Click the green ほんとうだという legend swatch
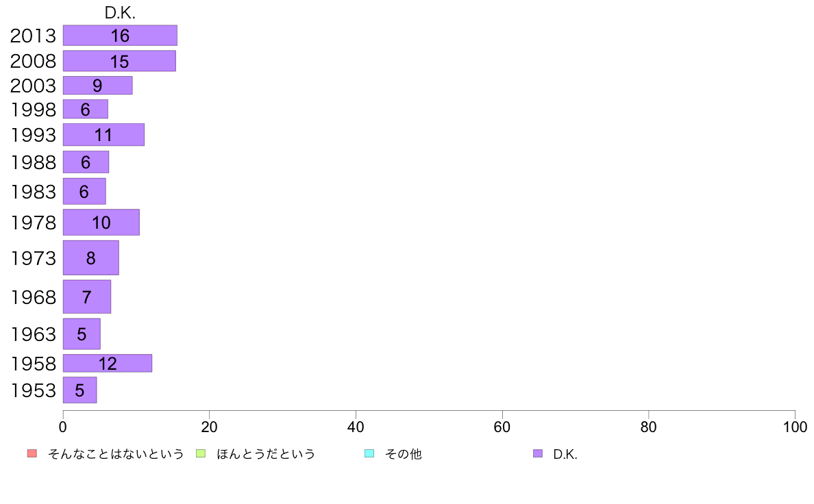 (x=200, y=453)
